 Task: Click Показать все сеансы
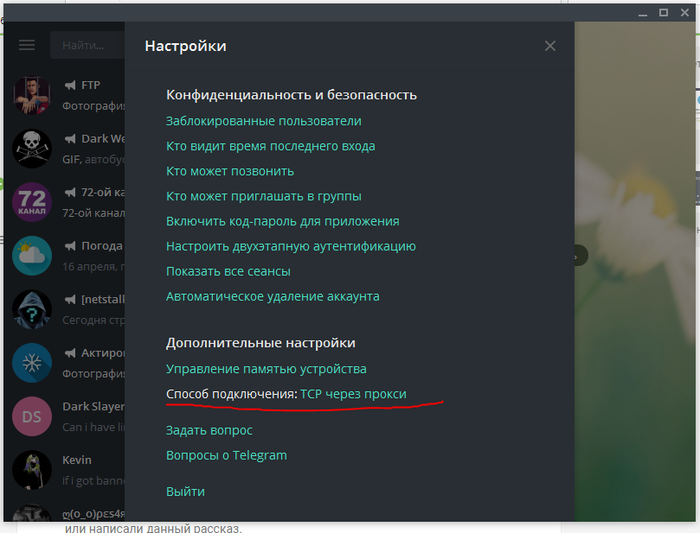click(x=228, y=271)
